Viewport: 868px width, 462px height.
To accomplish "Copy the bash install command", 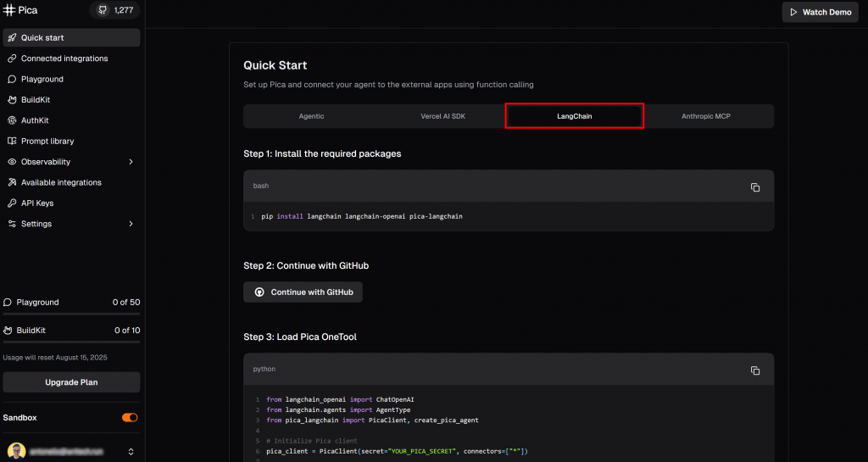I will 754,187.
